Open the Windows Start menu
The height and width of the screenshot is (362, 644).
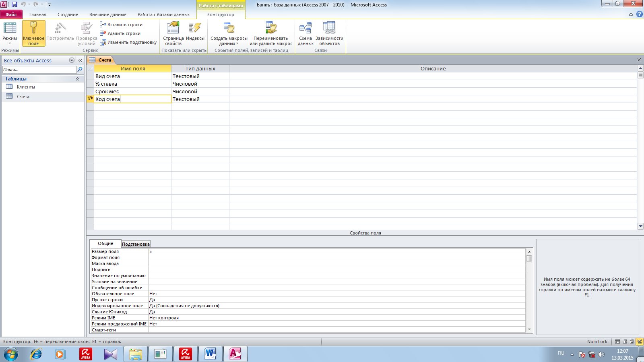[11, 354]
